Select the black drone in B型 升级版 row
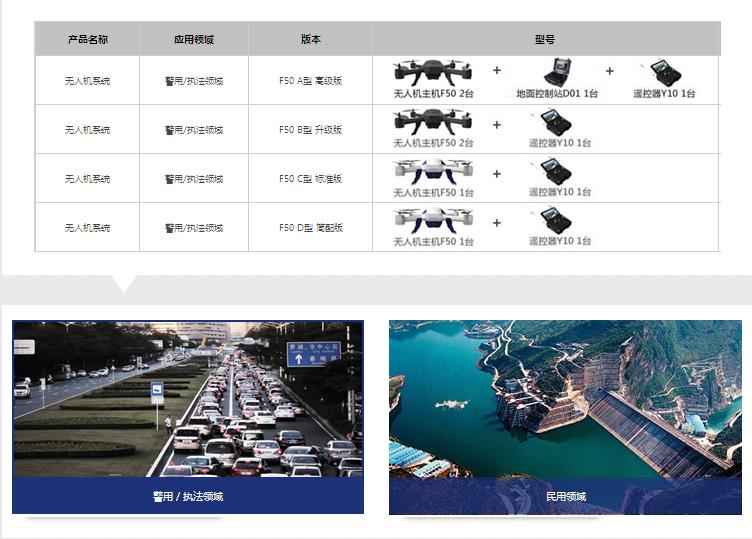Viewport: 752px width, 539px height. (432, 121)
